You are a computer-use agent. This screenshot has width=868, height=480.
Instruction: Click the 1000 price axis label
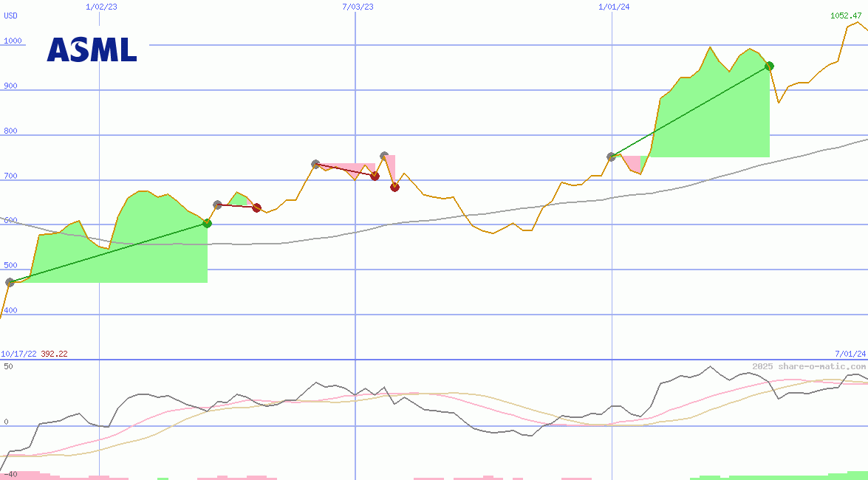13,41
